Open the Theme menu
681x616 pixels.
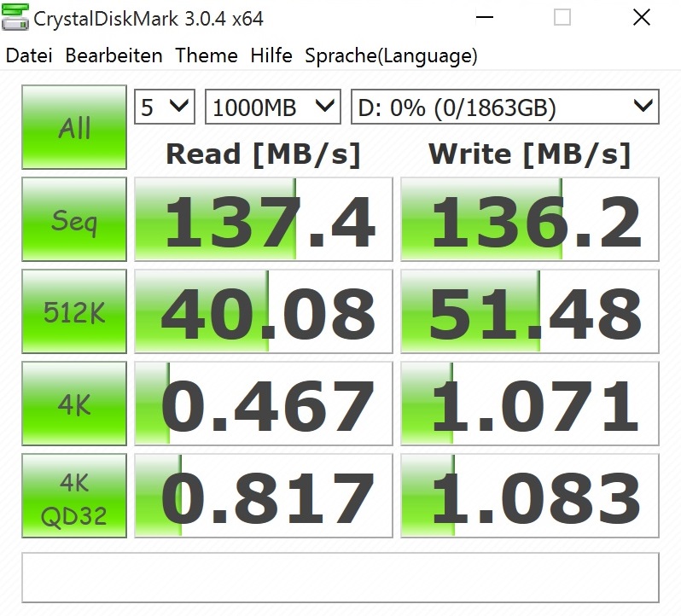click(x=207, y=55)
